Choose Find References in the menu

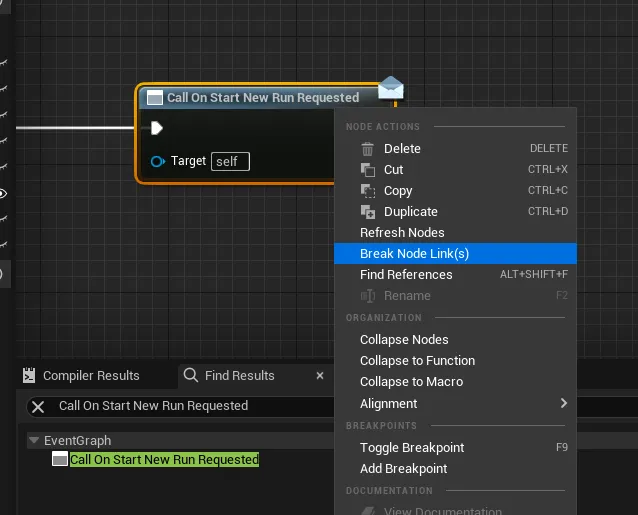(x=455, y=275)
